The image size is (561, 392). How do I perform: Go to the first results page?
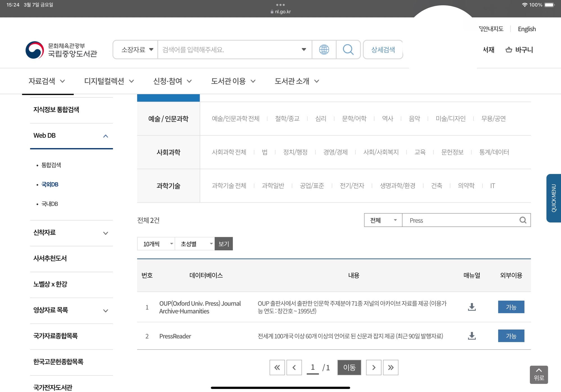tap(277, 368)
